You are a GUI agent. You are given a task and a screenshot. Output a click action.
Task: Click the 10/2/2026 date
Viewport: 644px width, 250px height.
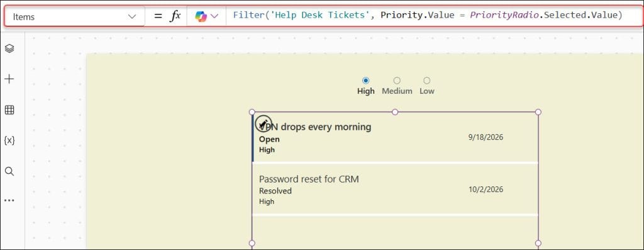[486, 190]
